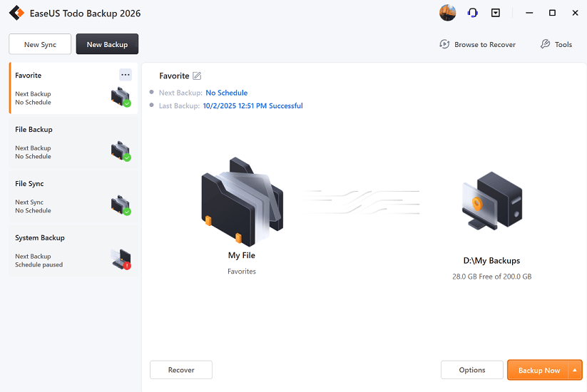
Task: Open the Tools wrench icon
Action: (545, 44)
